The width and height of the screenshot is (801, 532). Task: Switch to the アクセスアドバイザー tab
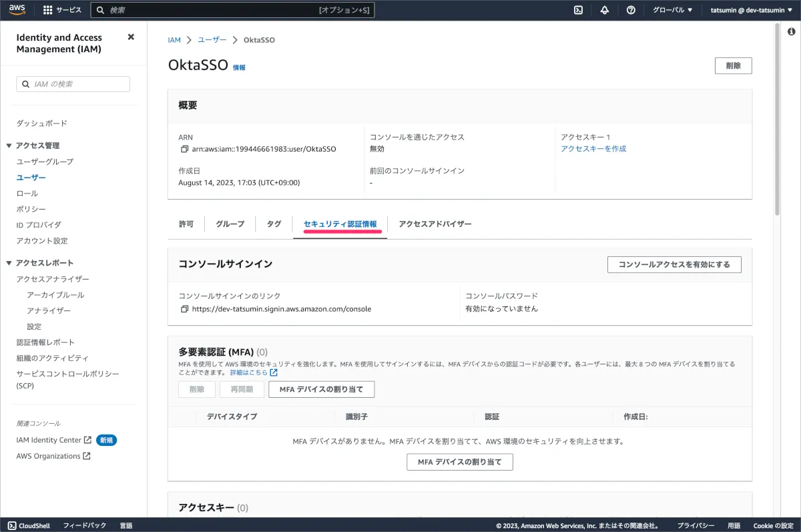coord(435,224)
